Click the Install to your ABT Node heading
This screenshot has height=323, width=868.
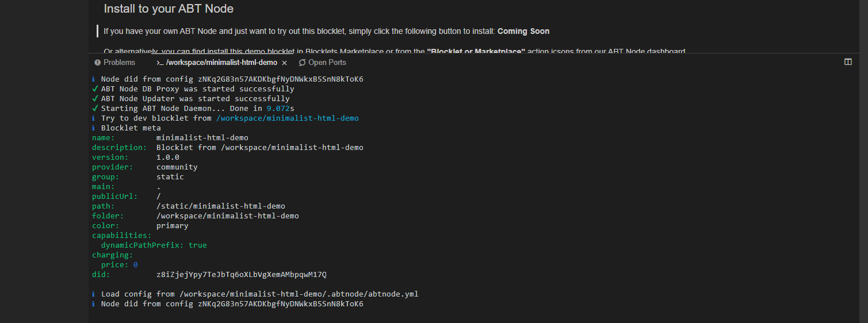pos(169,9)
